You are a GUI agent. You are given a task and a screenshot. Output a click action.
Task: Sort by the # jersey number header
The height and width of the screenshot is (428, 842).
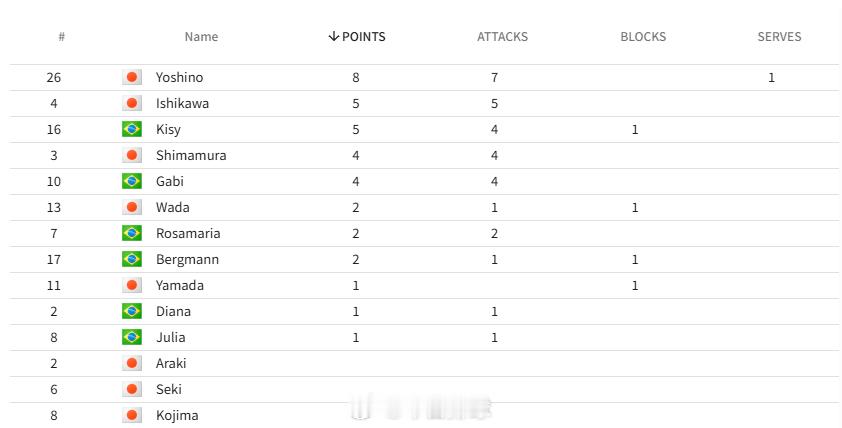tap(61, 37)
